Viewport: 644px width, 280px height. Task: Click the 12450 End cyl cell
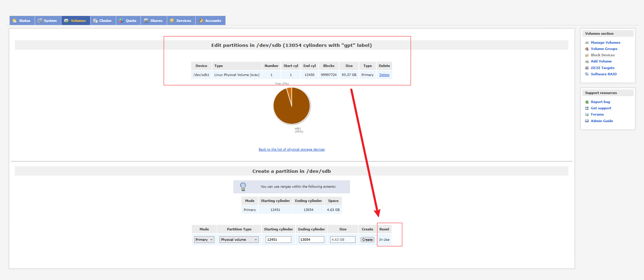(x=309, y=75)
